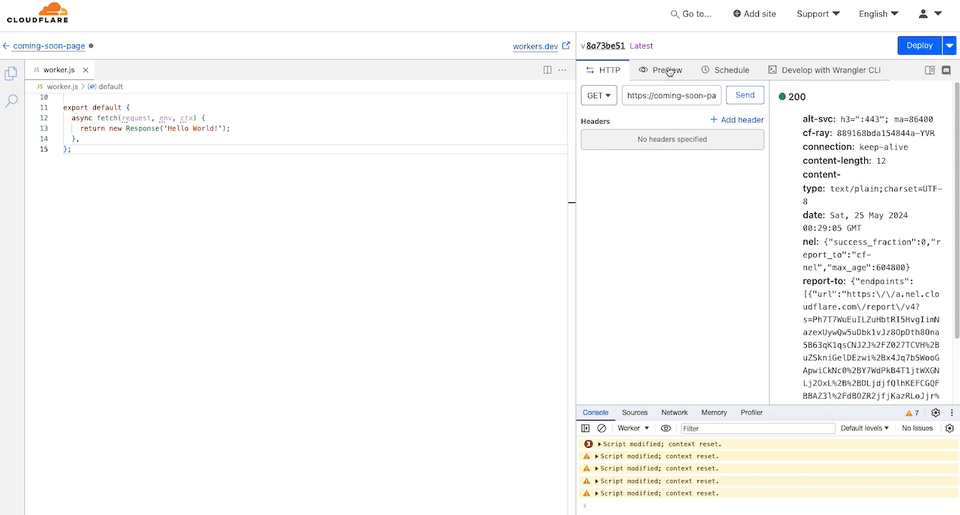Toggle the side panel layout icon near Deploy
Screen dimensions: 960x515
pyautogui.click(x=929, y=70)
